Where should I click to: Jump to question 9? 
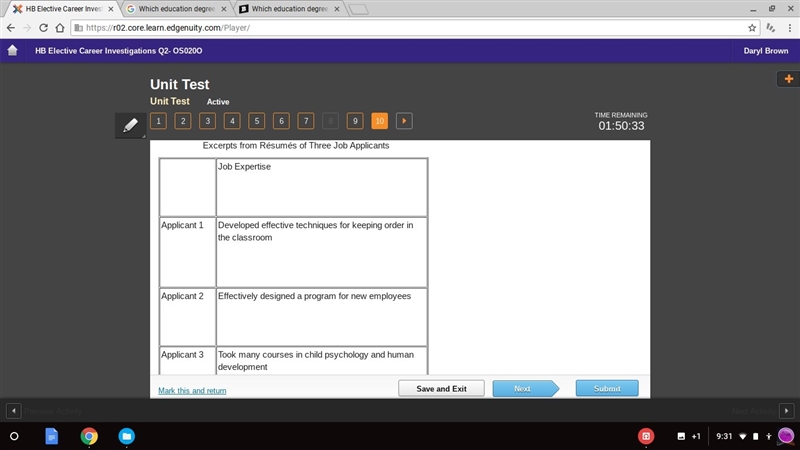coord(355,121)
